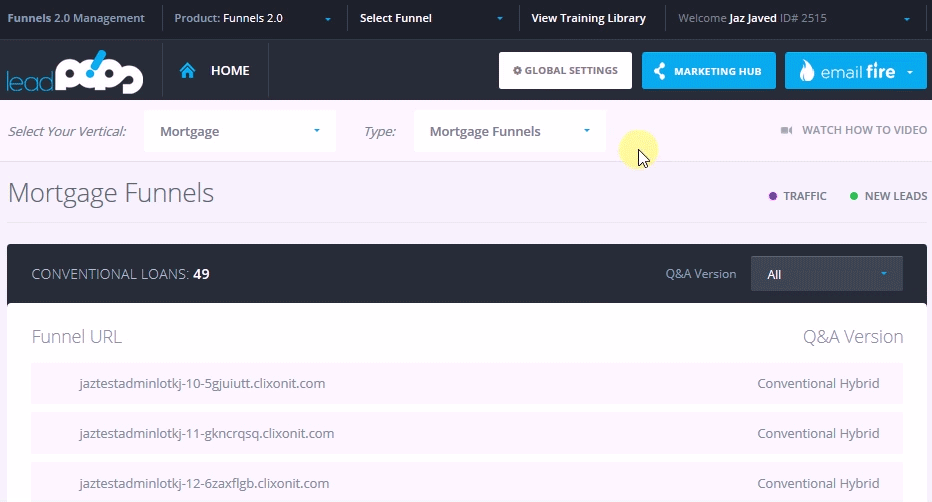Click the email fire button
This screenshot has height=502, width=932.
(855, 71)
